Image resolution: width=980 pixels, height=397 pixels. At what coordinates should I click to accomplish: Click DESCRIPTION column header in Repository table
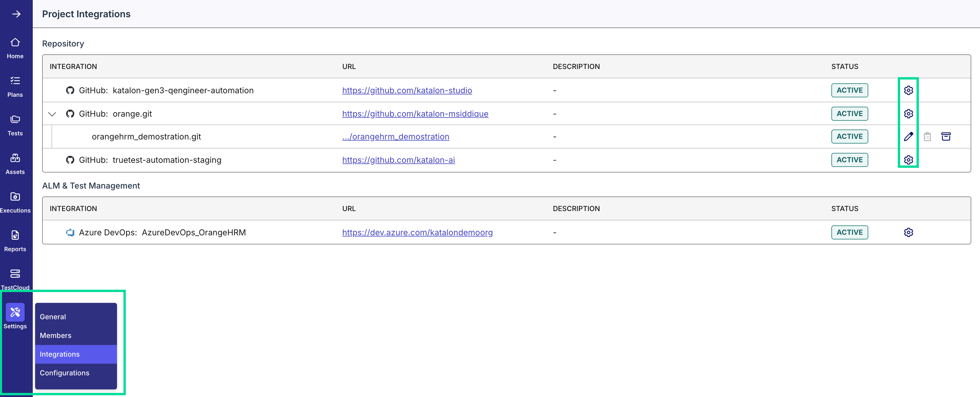point(576,67)
